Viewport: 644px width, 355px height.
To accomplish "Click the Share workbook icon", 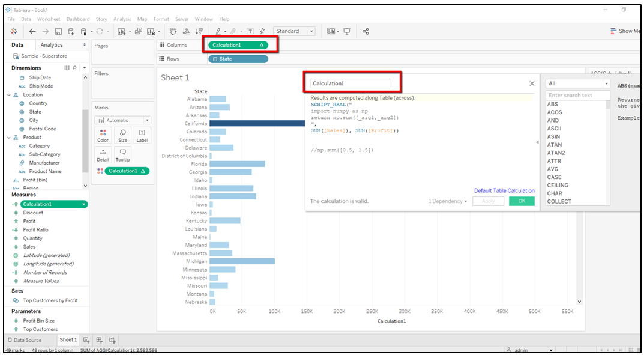I will tap(366, 31).
